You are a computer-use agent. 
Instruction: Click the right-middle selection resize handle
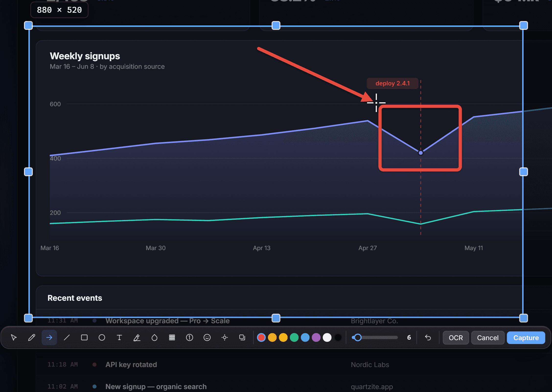[524, 172]
